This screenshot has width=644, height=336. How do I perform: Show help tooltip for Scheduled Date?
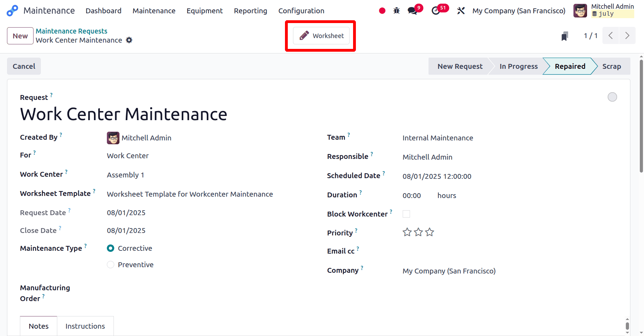(x=383, y=173)
